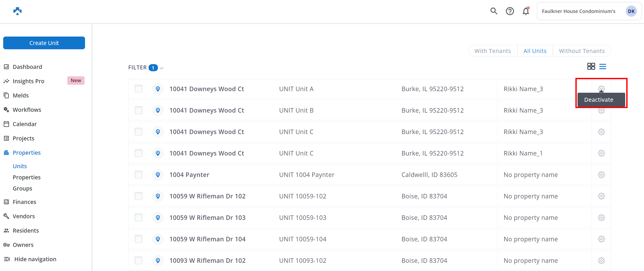This screenshot has width=644, height=271.
Task: Switch to With Tenants tab
Action: pos(492,51)
